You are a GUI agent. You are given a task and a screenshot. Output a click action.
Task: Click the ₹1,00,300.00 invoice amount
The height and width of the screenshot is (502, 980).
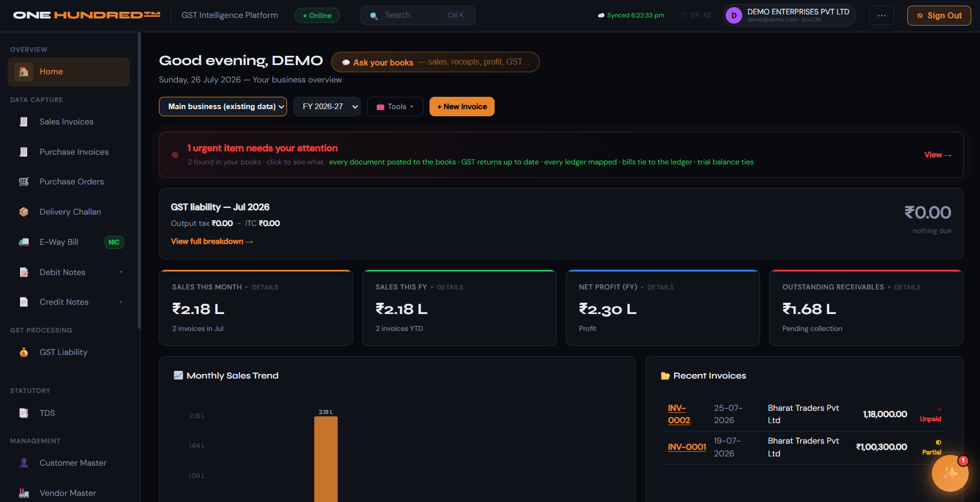tap(882, 447)
